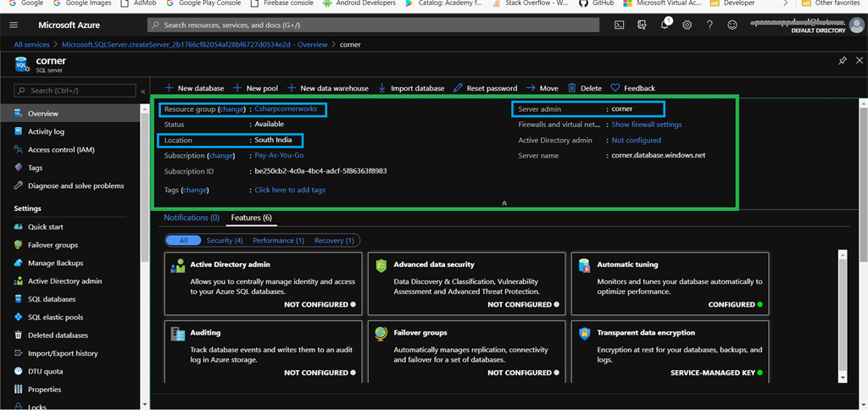Click Not configured Active Directory admin link

(x=636, y=140)
